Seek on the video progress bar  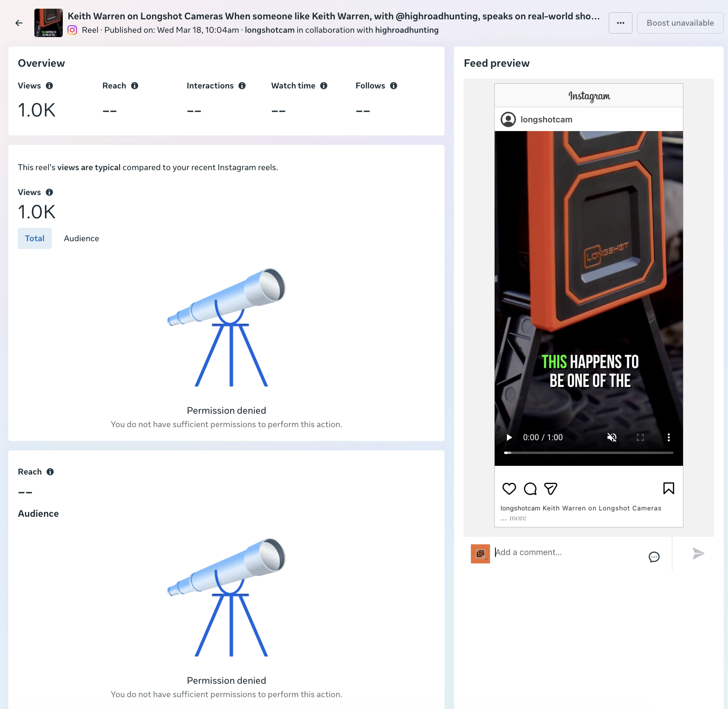pyautogui.click(x=589, y=453)
